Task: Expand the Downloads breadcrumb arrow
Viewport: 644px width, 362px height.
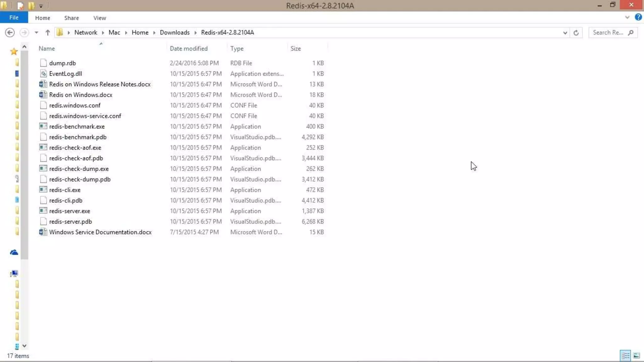Action: pyautogui.click(x=195, y=33)
